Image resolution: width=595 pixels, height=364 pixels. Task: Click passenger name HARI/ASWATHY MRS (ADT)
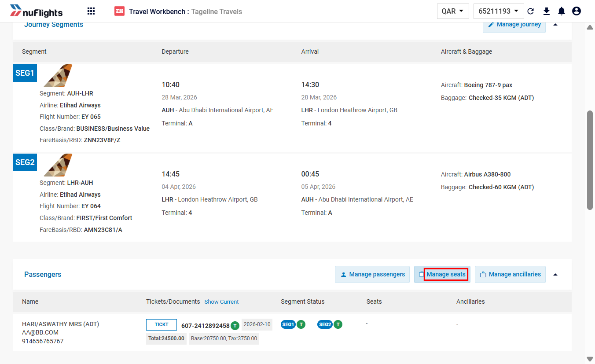(61, 324)
